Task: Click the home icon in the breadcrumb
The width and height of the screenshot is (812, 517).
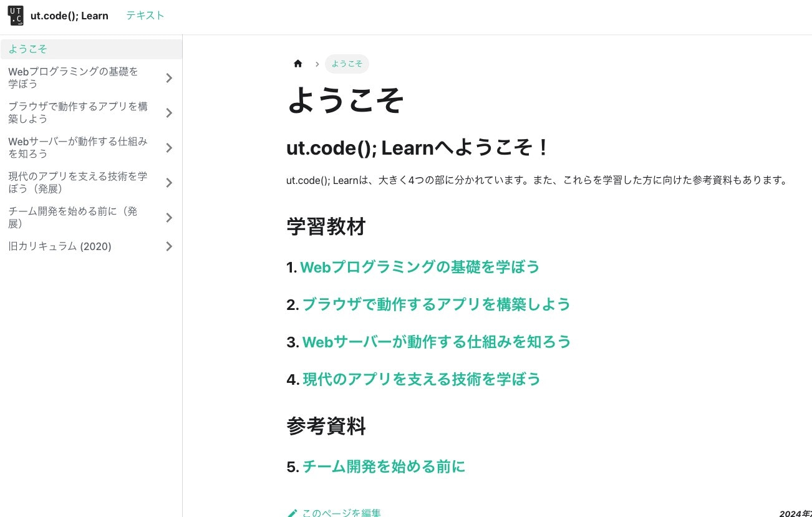Action: pos(298,64)
